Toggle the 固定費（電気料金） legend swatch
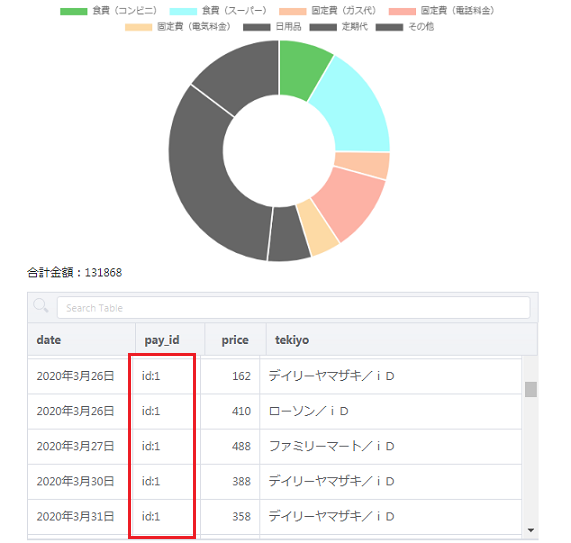 tap(138, 27)
